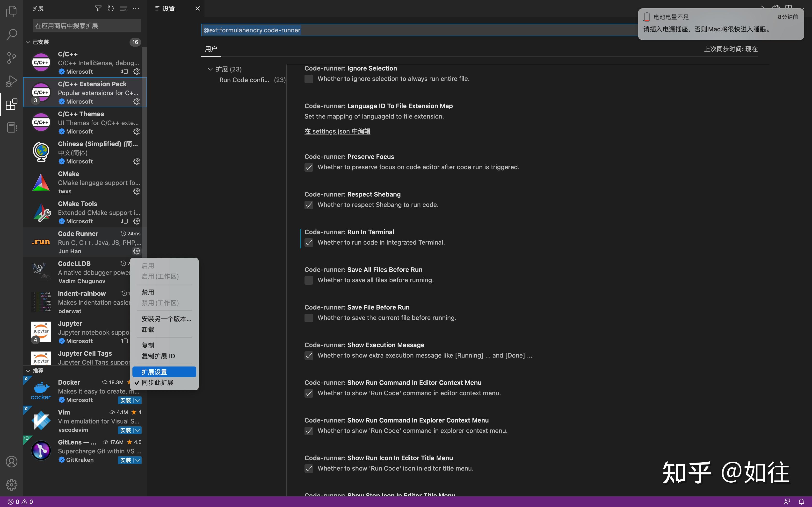The width and height of the screenshot is (812, 507).
Task: Collapse the 已安装 installed section
Action: click(x=28, y=42)
